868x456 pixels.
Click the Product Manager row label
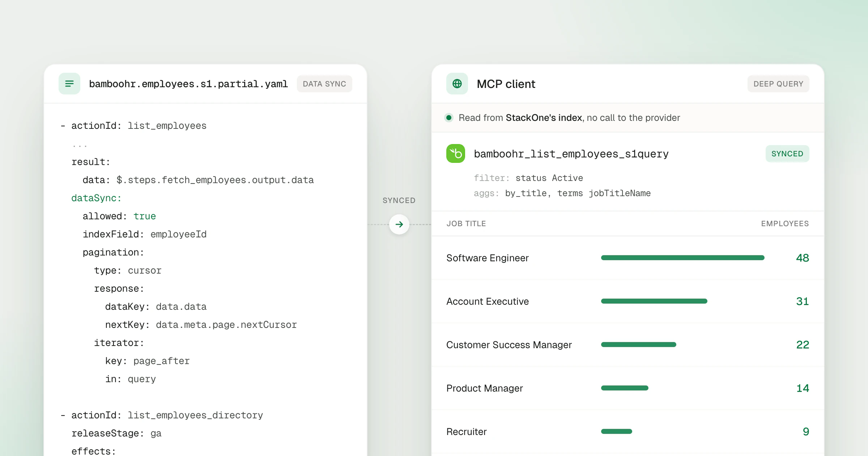click(485, 388)
